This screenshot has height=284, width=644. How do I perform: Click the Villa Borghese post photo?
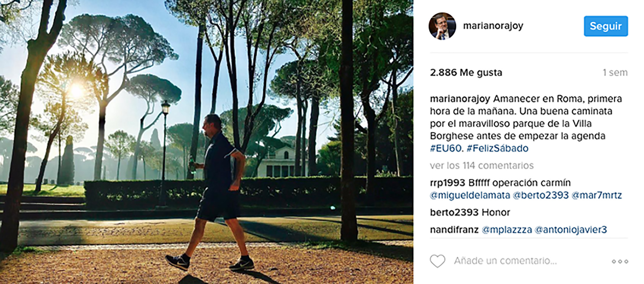pos(207,142)
